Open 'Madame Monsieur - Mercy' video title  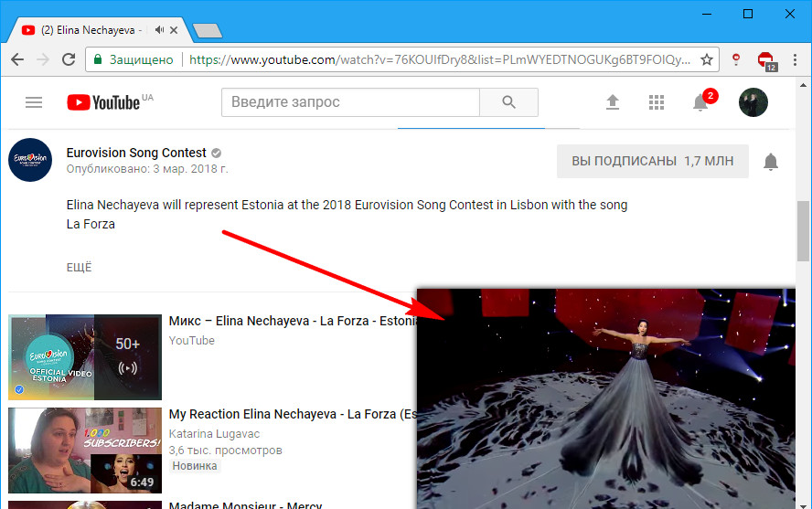(x=245, y=504)
